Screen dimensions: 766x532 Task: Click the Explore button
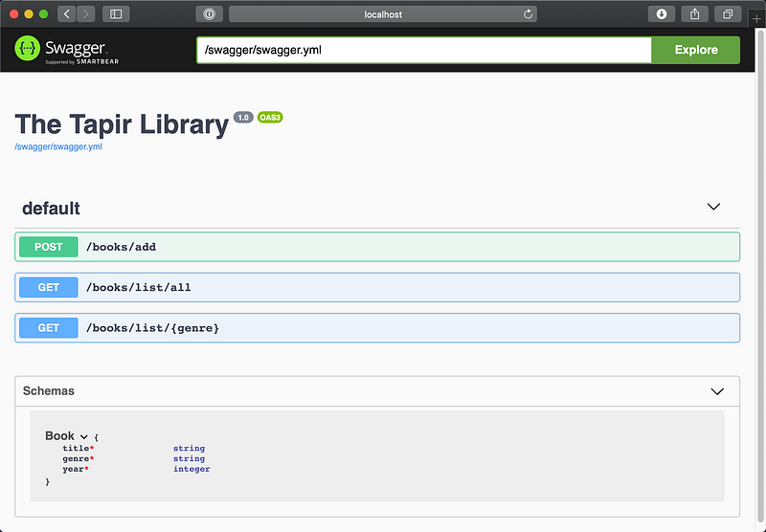pos(696,50)
